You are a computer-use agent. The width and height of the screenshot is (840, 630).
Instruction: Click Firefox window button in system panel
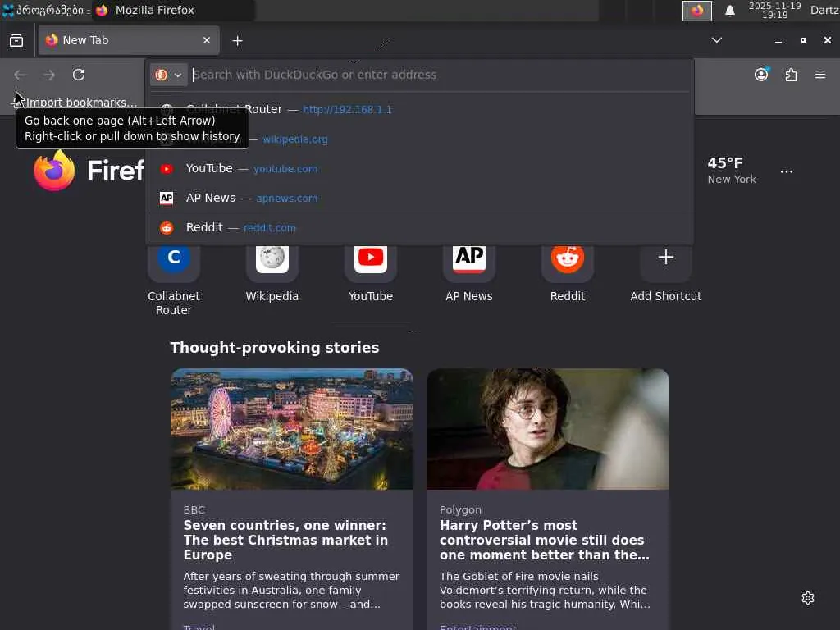[x=697, y=11]
